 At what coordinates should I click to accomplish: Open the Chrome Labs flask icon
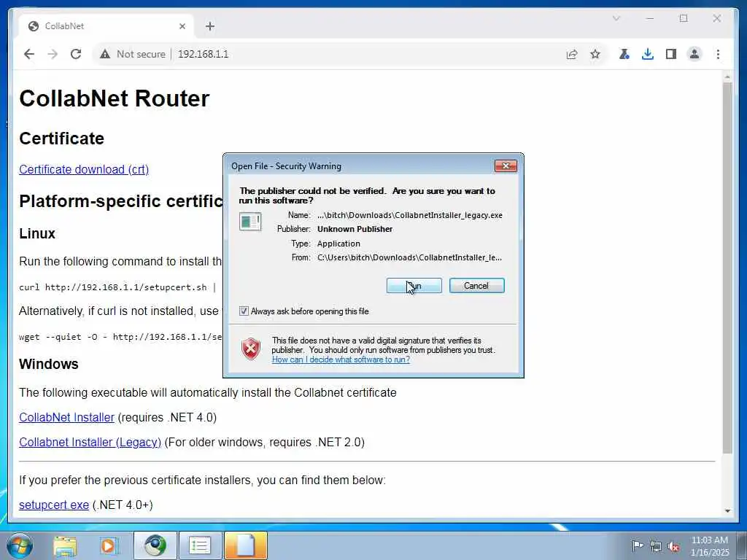click(x=624, y=54)
